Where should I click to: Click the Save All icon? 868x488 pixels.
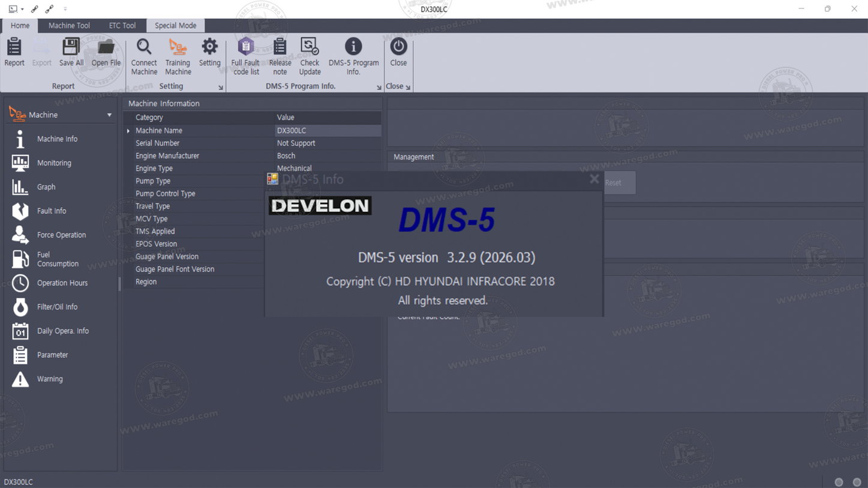(71, 52)
